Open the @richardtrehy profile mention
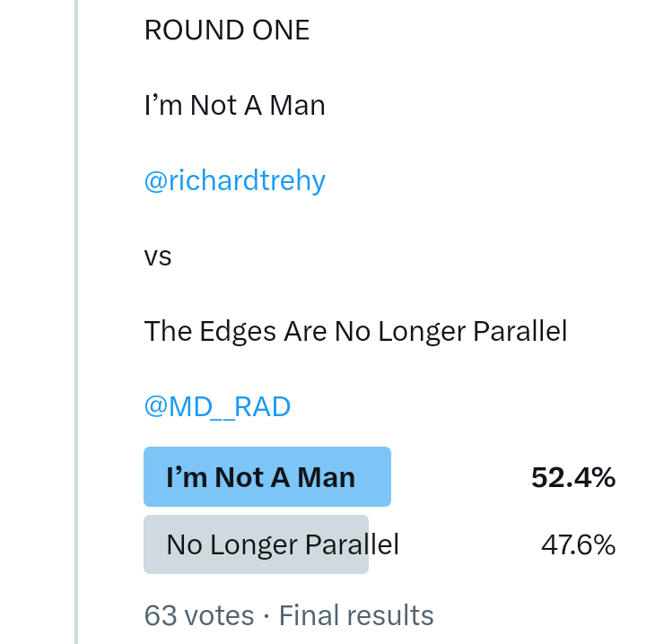This screenshot has height=644, width=646. 234,181
